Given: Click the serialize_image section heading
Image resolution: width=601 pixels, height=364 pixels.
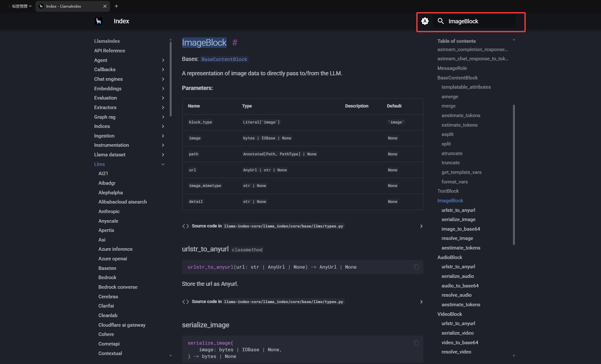Looking at the screenshot, I should 205,325.
